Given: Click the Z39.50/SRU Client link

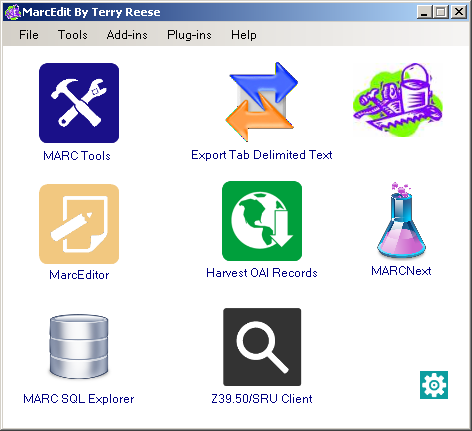Looking at the screenshot, I should point(262,399).
